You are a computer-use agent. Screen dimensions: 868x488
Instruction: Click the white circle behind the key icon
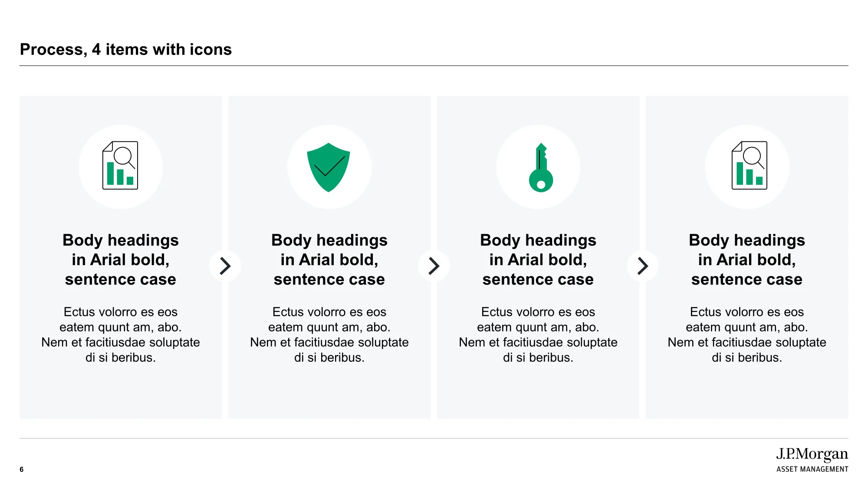[x=538, y=167]
